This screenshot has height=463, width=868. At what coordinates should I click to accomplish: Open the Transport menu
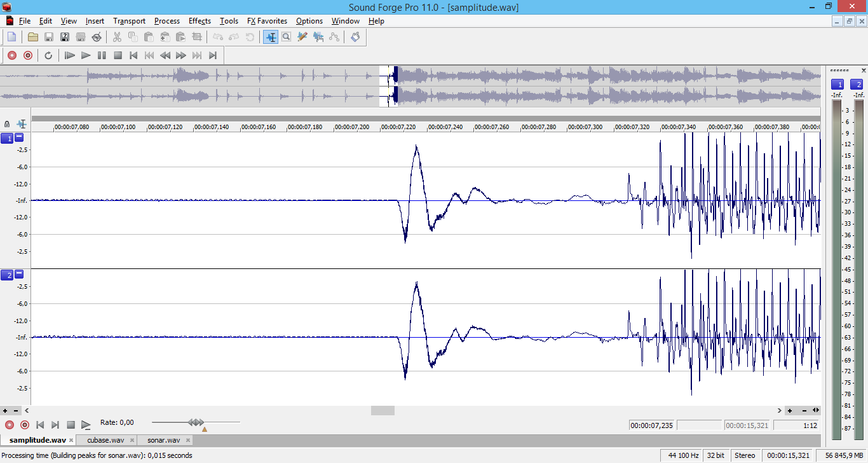tap(130, 21)
